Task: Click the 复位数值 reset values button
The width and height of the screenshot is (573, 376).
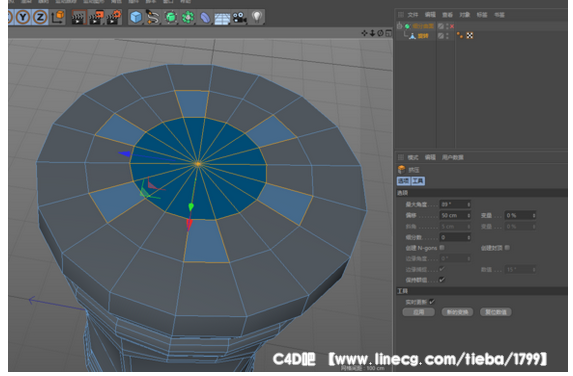Action: click(496, 312)
